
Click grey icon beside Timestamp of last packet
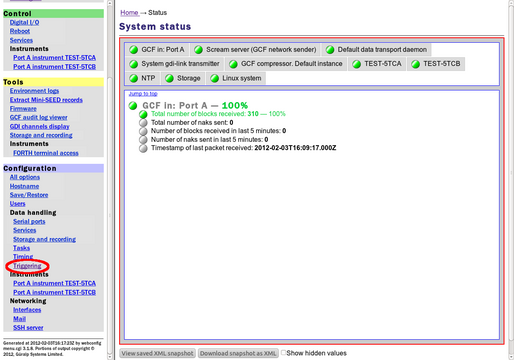coord(143,148)
